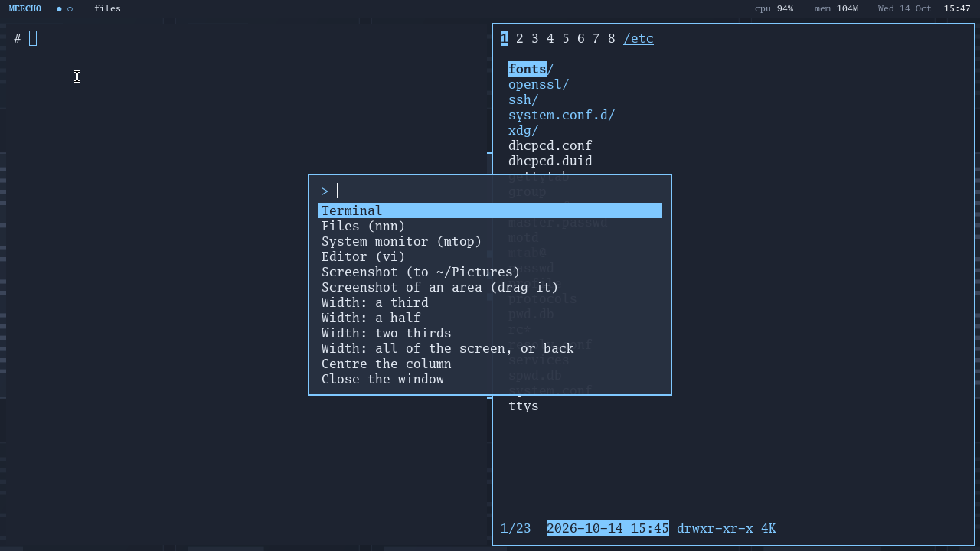Select the dhcpcd.duid file
Image resolution: width=980 pixels, height=551 pixels.
pyautogui.click(x=550, y=161)
